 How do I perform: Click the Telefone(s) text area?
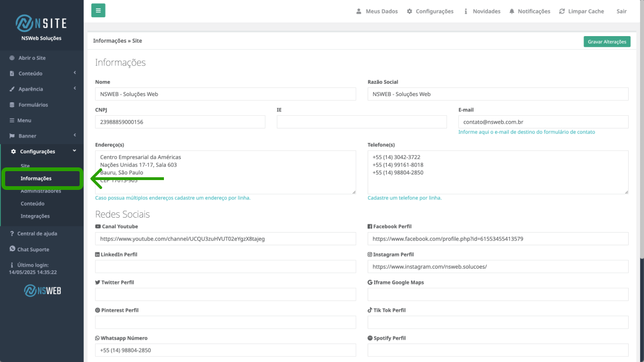pyautogui.click(x=498, y=172)
